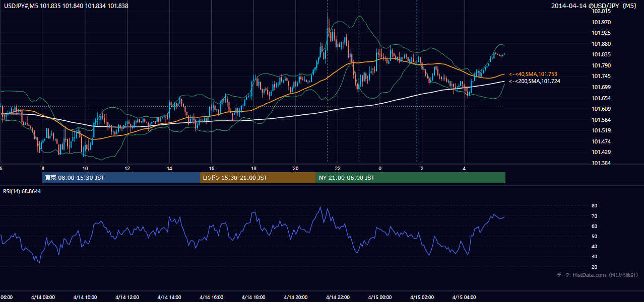Click price axis label 101.564
The width and height of the screenshot is (644, 302).
tap(601, 120)
